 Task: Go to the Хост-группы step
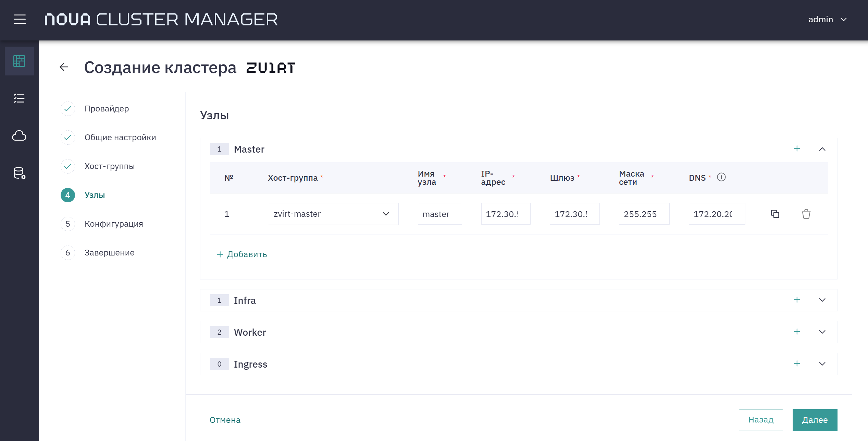(x=110, y=166)
